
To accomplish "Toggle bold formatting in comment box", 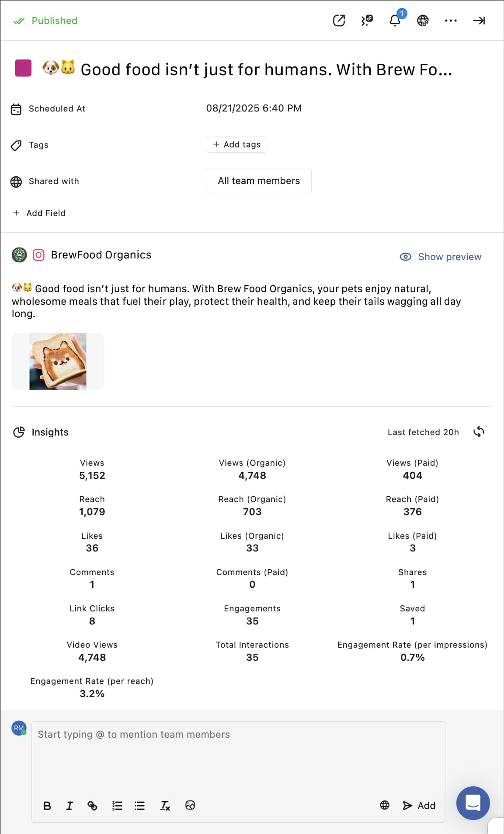I will coord(47,806).
